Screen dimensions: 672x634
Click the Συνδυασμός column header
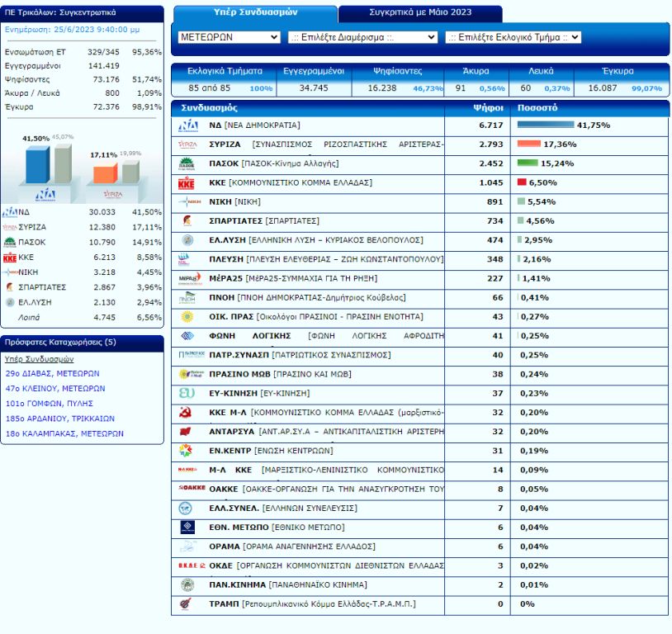[209, 107]
